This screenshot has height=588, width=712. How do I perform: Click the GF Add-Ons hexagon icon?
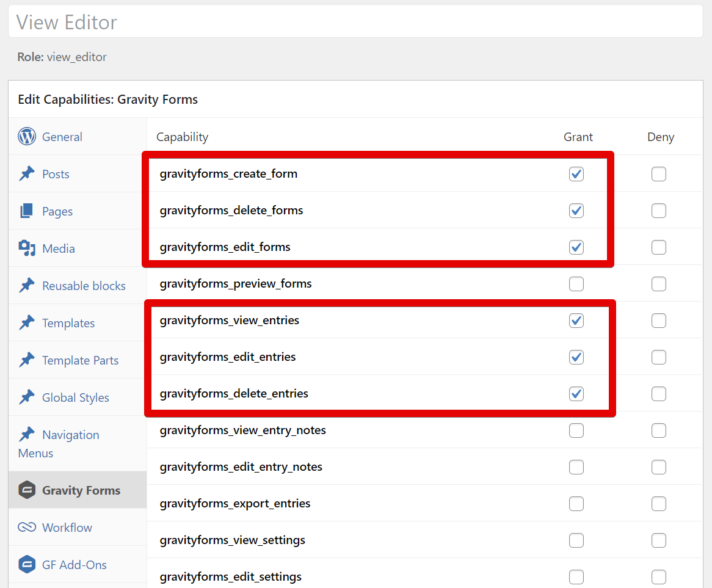pos(27,565)
